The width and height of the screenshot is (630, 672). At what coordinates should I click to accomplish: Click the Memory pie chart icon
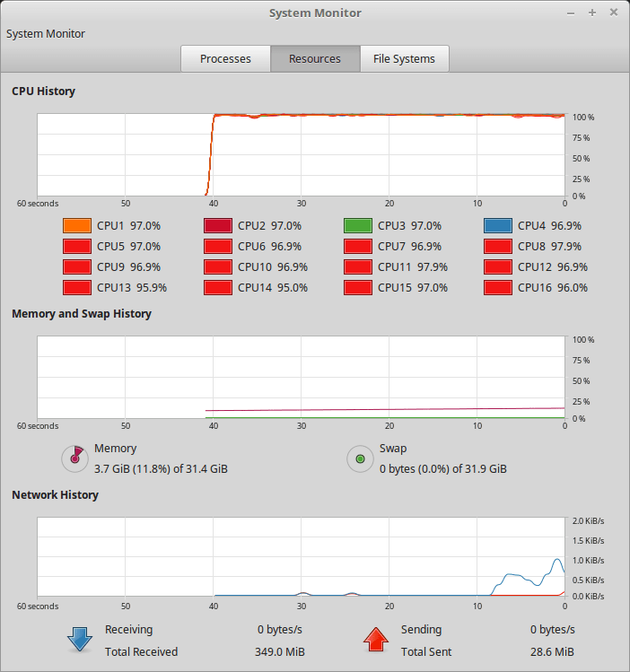point(74,458)
